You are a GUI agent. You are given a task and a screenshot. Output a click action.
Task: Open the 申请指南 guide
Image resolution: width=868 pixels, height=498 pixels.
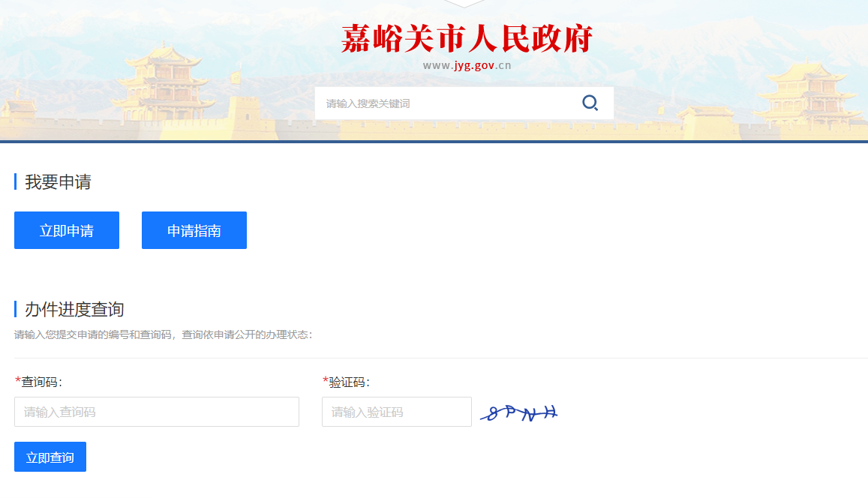(194, 230)
